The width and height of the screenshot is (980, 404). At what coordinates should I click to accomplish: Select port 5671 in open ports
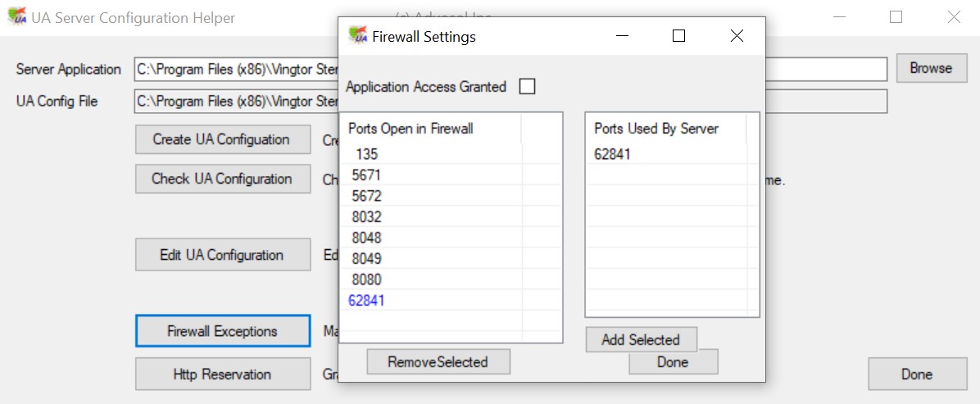point(366,175)
